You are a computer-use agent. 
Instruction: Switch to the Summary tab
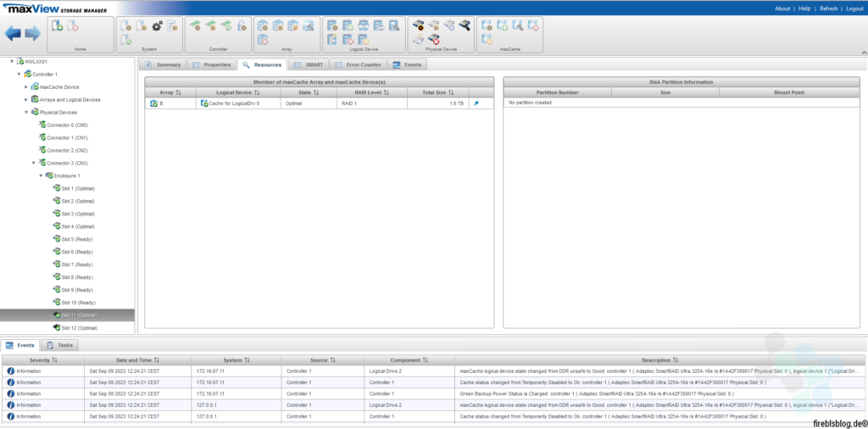click(x=162, y=64)
